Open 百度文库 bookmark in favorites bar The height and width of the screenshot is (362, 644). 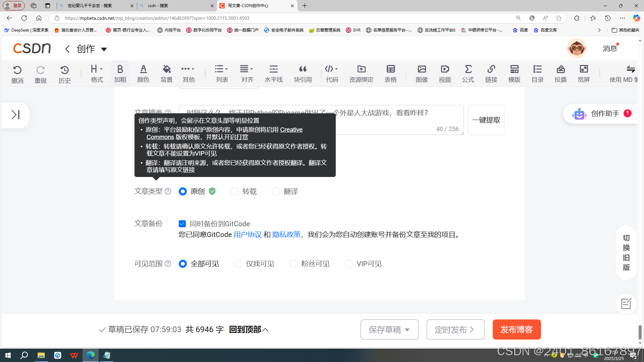[x=545, y=30]
